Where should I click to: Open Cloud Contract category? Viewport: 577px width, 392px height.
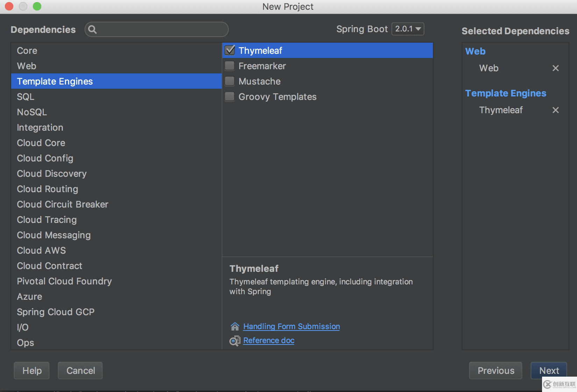[116, 266]
